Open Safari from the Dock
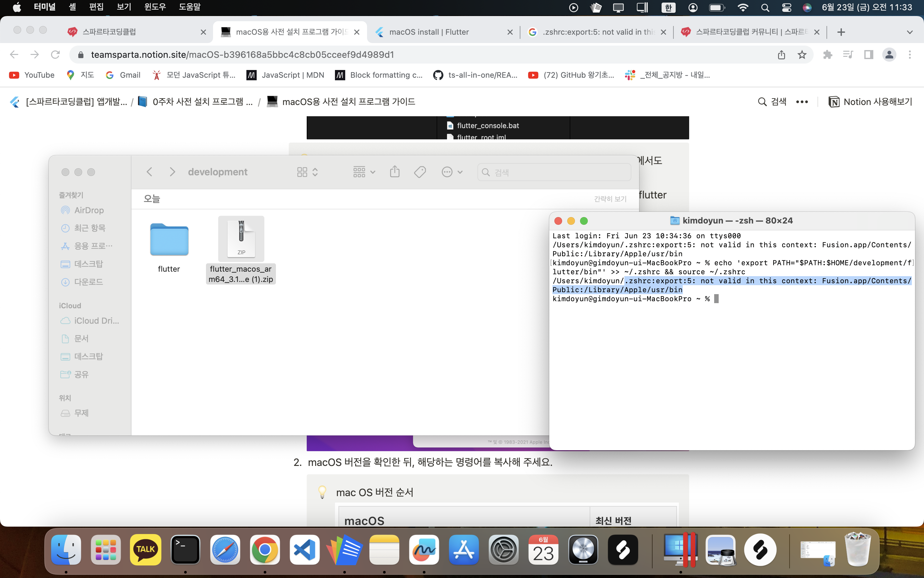 (225, 550)
